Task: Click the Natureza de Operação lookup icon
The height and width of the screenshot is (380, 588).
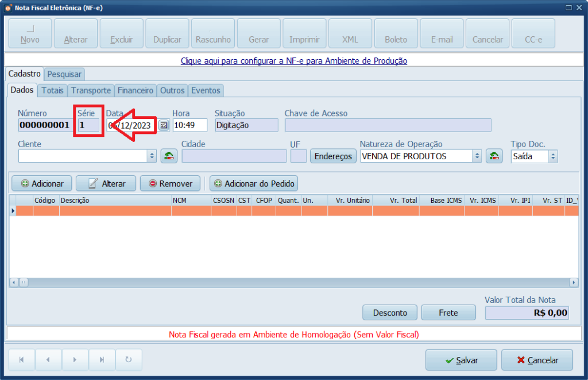Action: pos(494,156)
